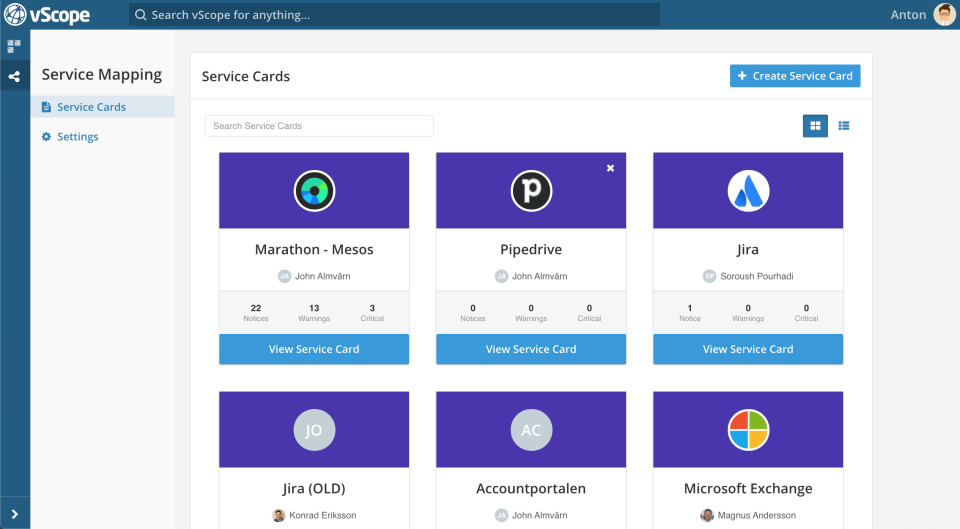Click the vScope logo
This screenshot has height=529, width=960.
47,15
